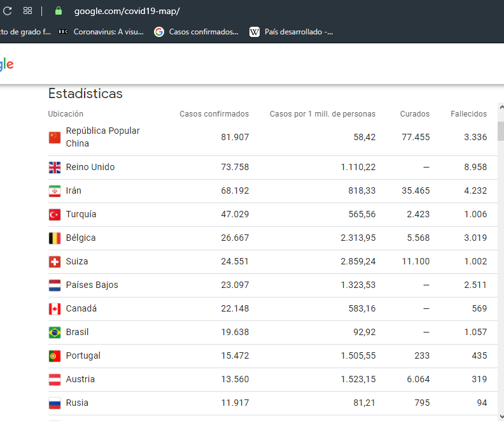This screenshot has width=504, height=423.
Task: Open the browser tab grid icon
Action: tap(27, 11)
